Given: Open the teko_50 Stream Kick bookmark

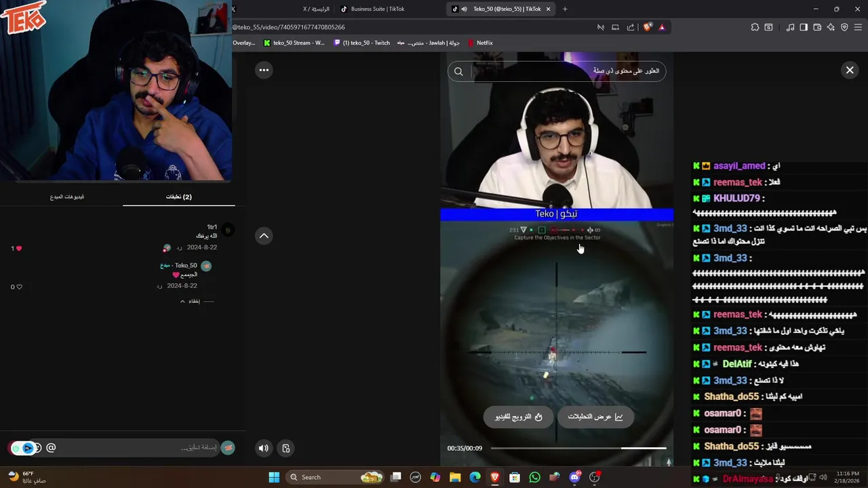Looking at the screenshot, I should point(294,43).
